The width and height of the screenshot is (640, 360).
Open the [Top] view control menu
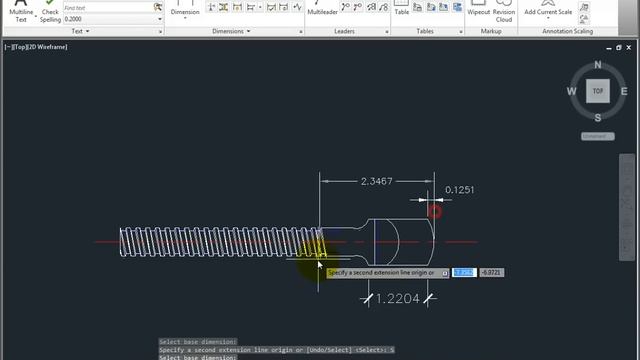click(x=19, y=47)
